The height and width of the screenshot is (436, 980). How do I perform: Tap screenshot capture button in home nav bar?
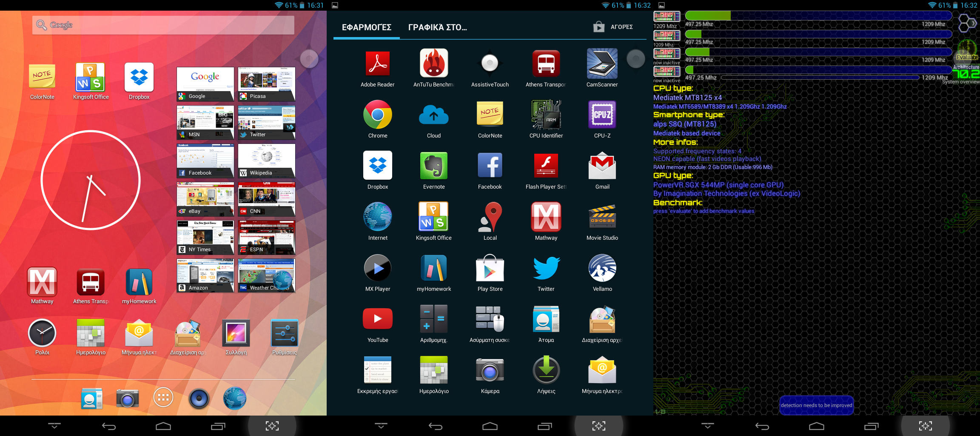(x=272, y=426)
